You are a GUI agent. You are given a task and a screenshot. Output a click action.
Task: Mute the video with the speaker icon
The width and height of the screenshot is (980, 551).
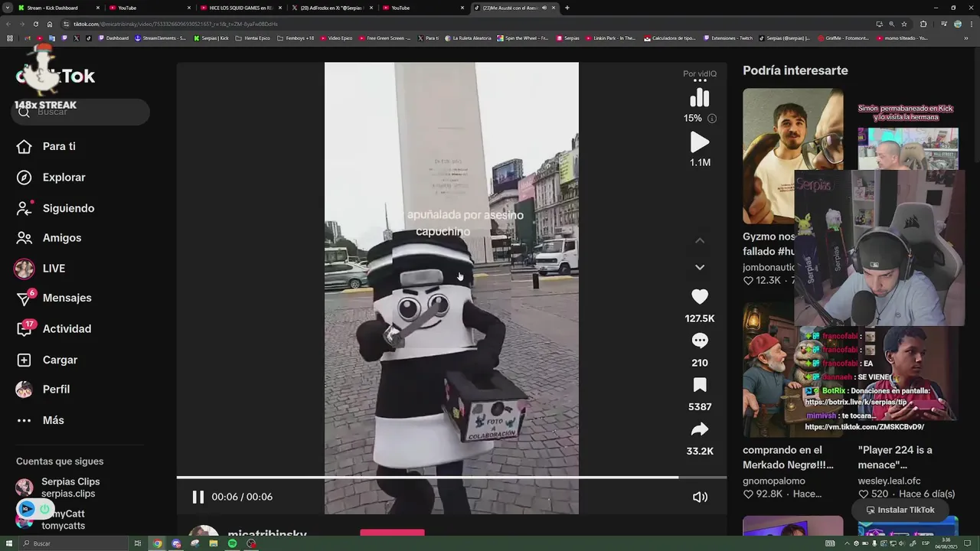[700, 497]
